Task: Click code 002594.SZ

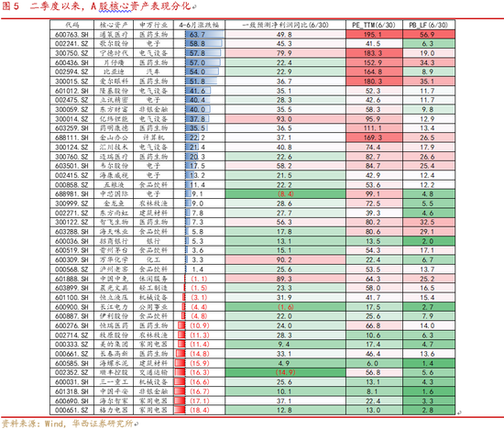Action: pyautogui.click(x=71, y=71)
